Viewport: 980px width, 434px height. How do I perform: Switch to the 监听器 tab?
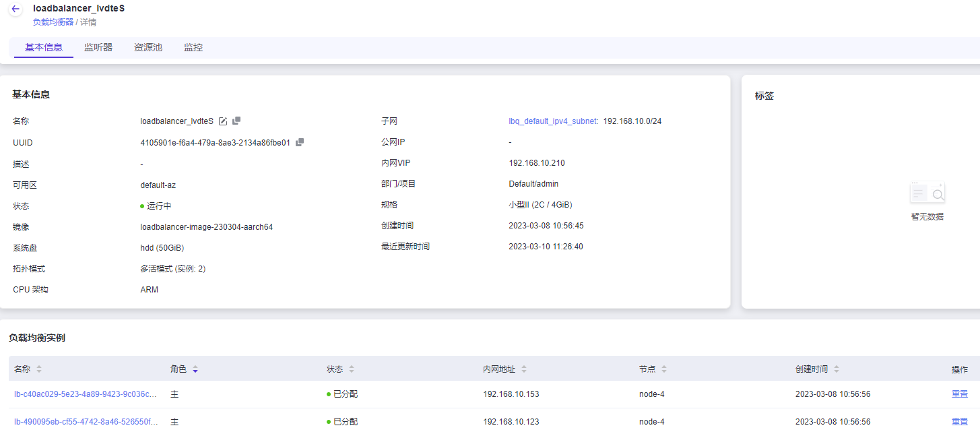point(98,48)
